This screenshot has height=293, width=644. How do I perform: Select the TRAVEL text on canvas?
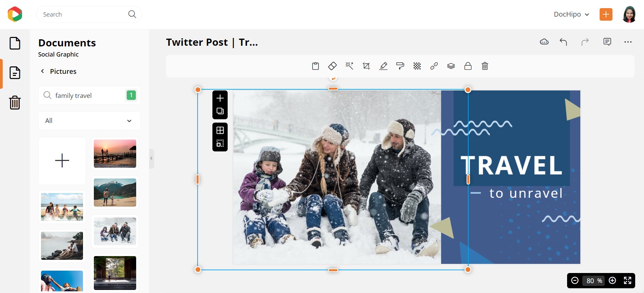(x=511, y=165)
